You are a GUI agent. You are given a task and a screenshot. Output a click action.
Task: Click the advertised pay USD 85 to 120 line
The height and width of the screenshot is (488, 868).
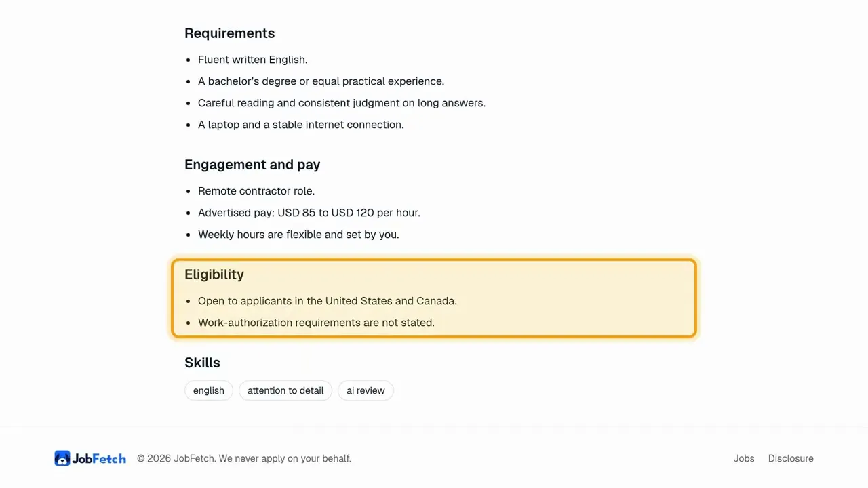coord(309,213)
